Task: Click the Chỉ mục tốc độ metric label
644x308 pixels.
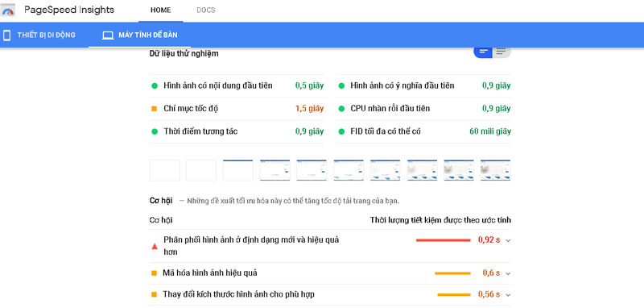Action: coord(191,109)
